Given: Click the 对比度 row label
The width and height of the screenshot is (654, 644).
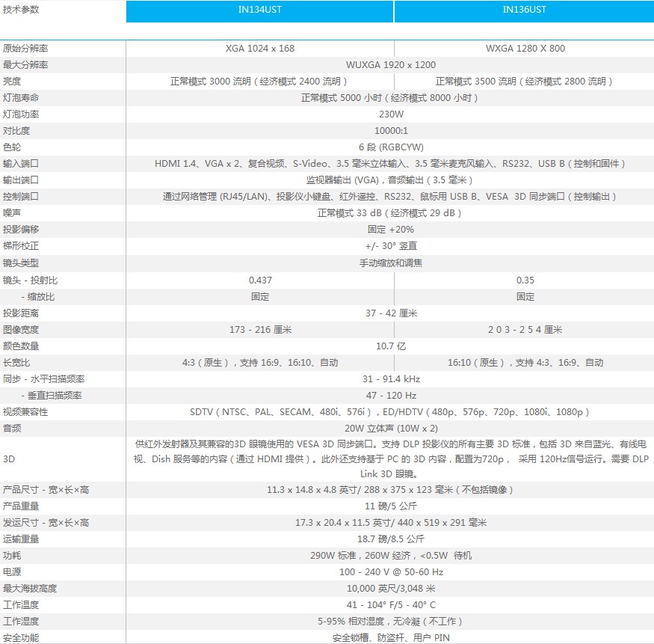Looking at the screenshot, I should (x=16, y=131).
